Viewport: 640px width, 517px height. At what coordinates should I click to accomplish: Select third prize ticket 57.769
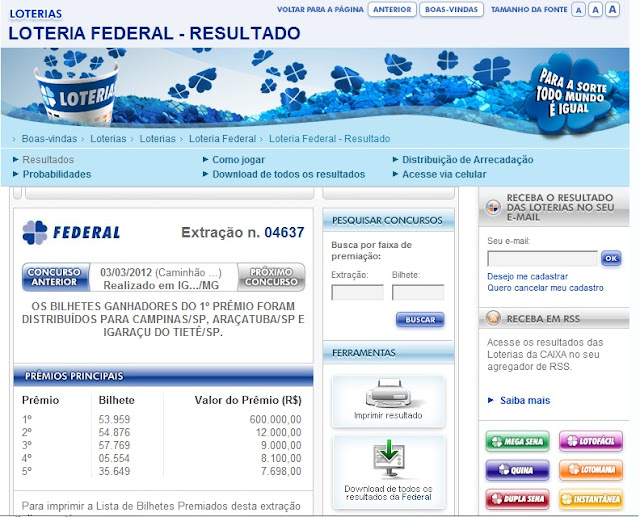coord(114,445)
